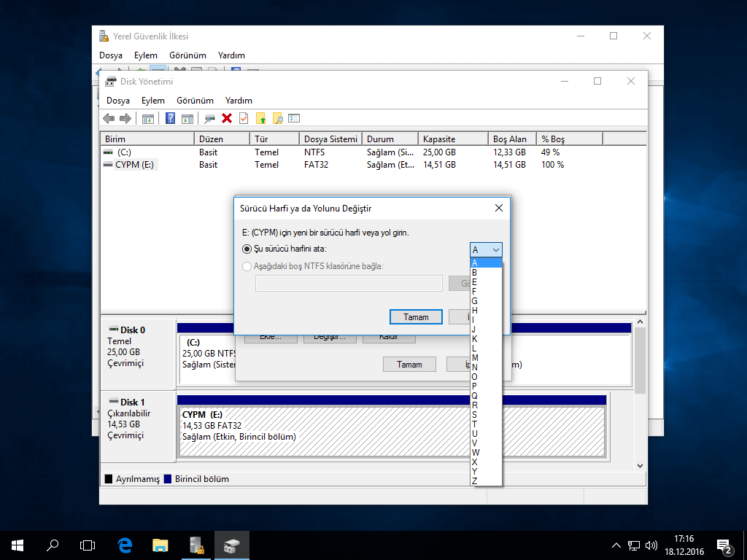The width and height of the screenshot is (747, 560).
Task: Open File Explorer from the taskbar
Action: (160, 545)
